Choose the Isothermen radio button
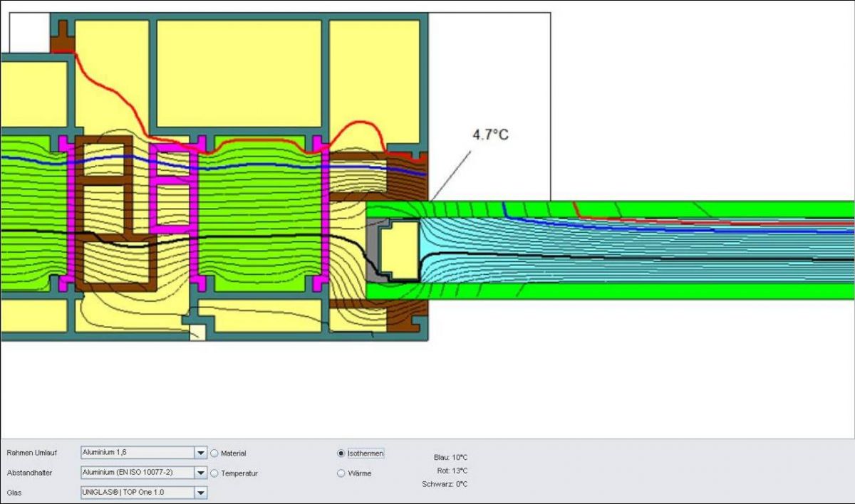Screen dimensions: 855x504 (341, 453)
